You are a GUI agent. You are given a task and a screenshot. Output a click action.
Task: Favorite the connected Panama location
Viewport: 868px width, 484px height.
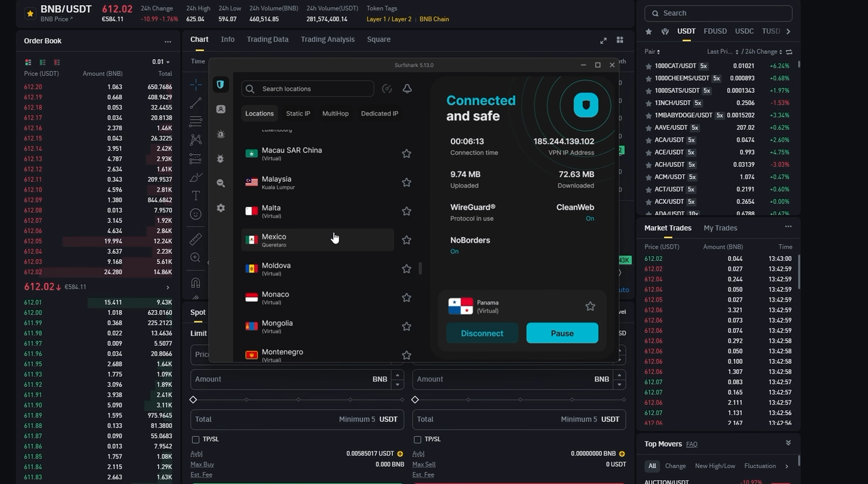pyautogui.click(x=590, y=306)
